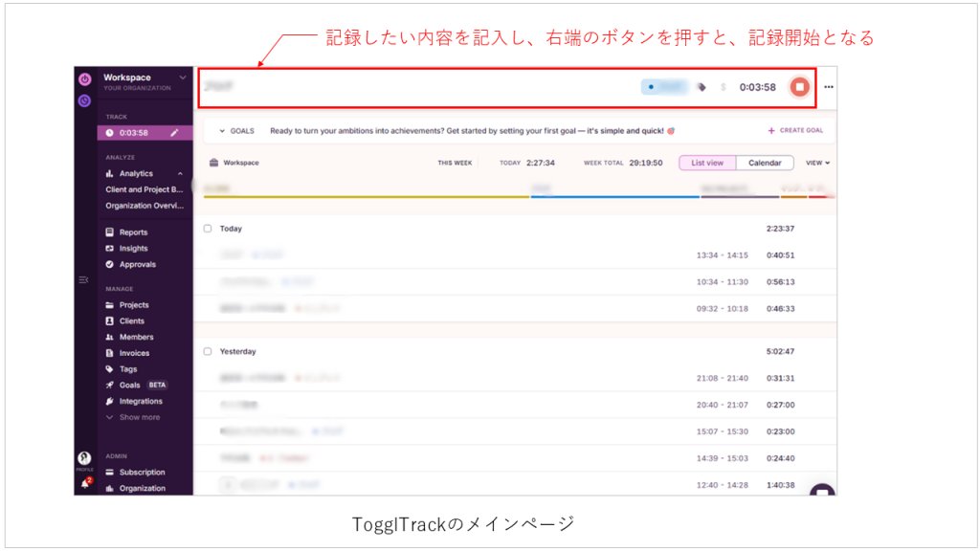Click the 21:08 - 21:40 time range
Screen dimensions: 980x551
coord(722,378)
